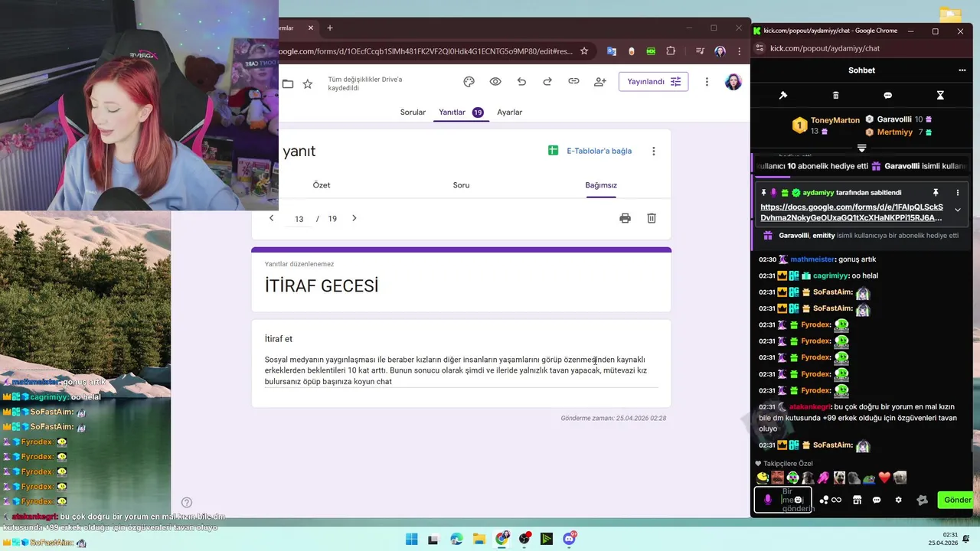Open Chrome three-dot menu in Forms window
Viewport: 980px width, 551px height.
(x=740, y=51)
